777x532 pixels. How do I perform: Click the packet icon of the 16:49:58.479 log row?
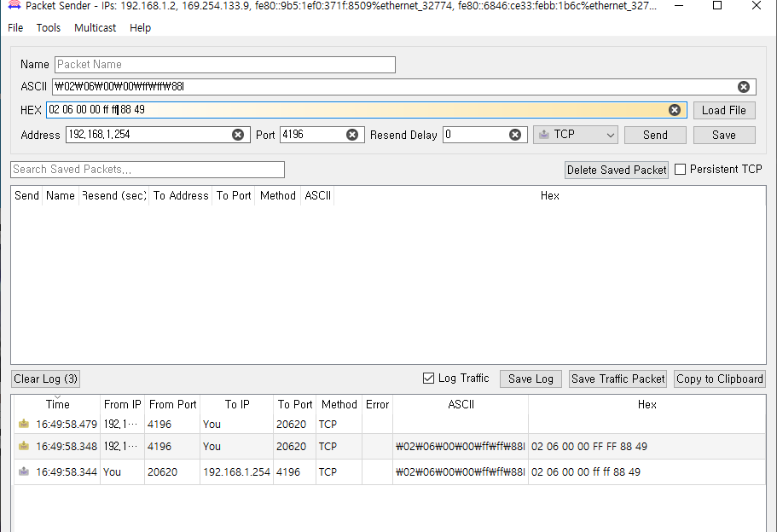(x=23, y=424)
